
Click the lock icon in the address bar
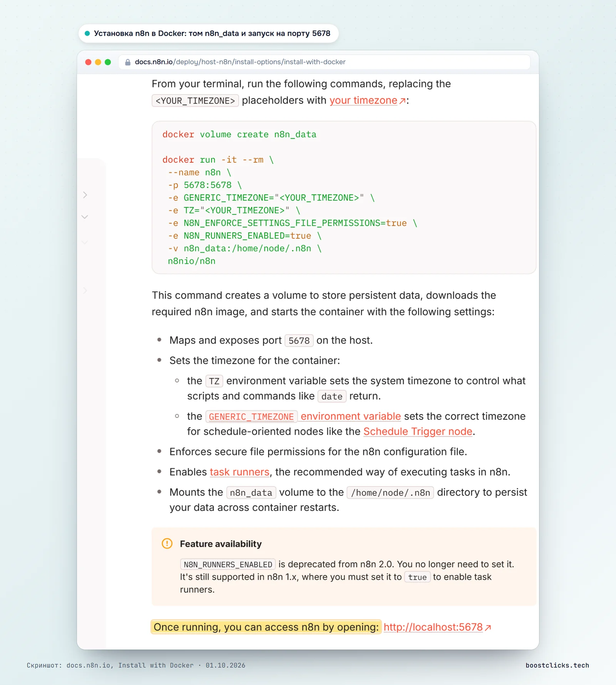128,62
